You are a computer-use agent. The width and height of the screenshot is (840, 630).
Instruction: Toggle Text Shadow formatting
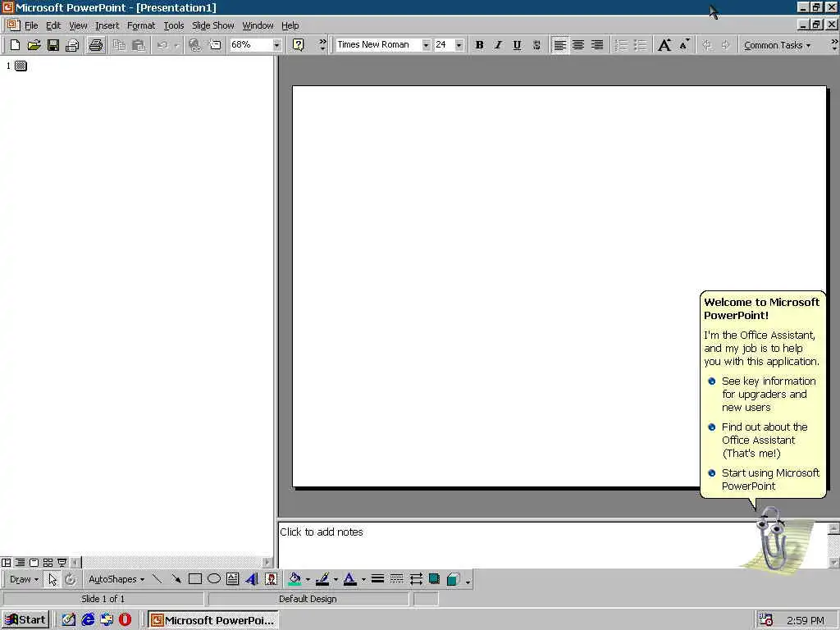point(536,45)
